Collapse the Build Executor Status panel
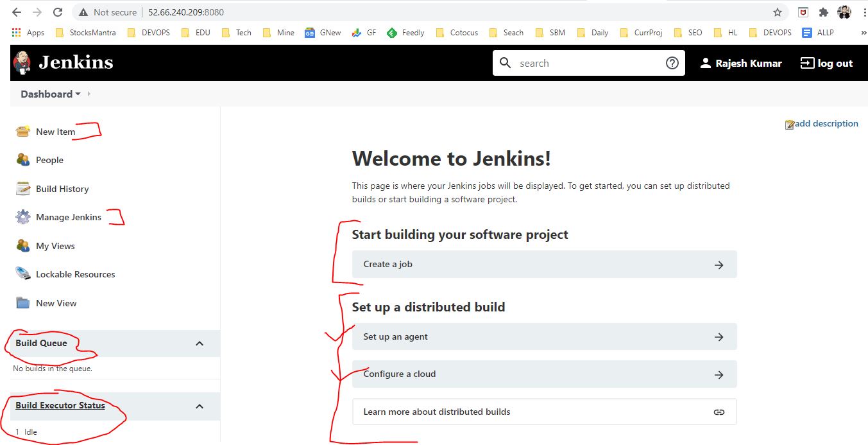This screenshot has height=445, width=868. (x=200, y=406)
